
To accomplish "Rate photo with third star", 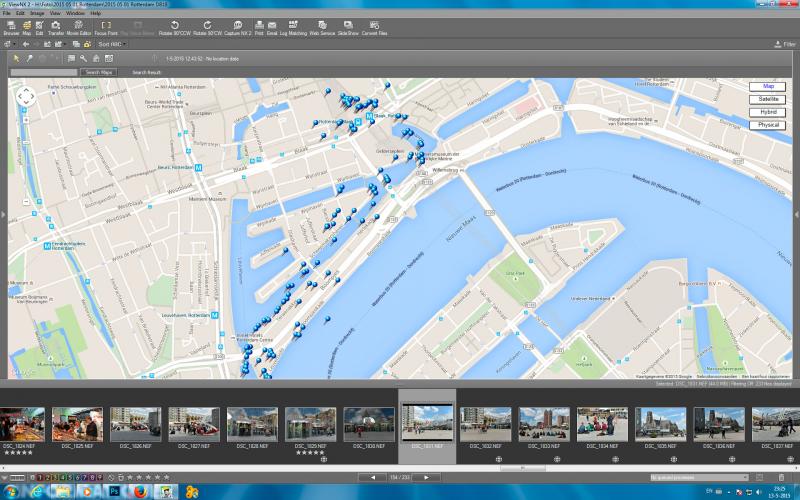I will [148, 478].
